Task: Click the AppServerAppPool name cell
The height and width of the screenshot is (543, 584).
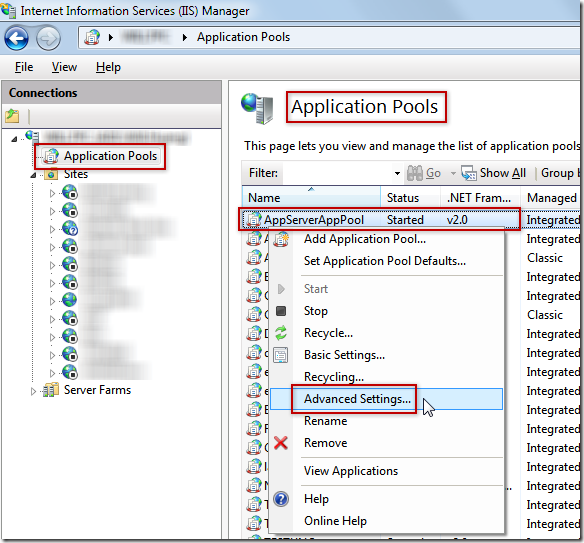Action: (314, 220)
